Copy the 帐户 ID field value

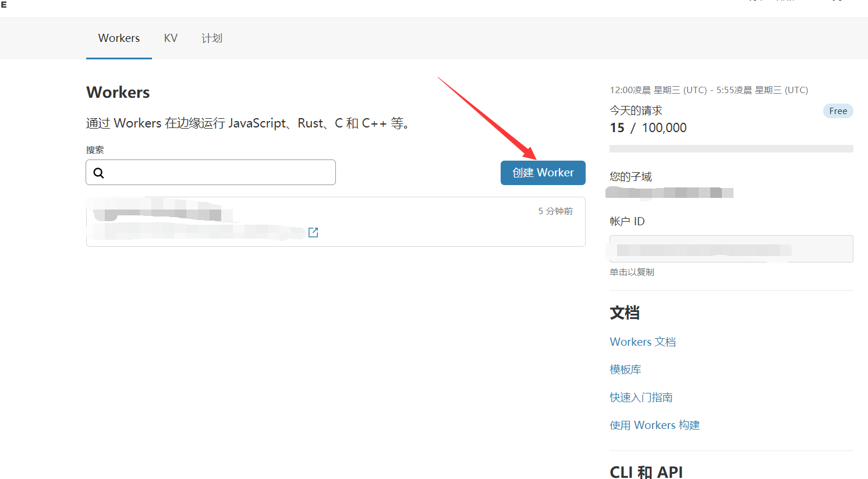point(731,249)
